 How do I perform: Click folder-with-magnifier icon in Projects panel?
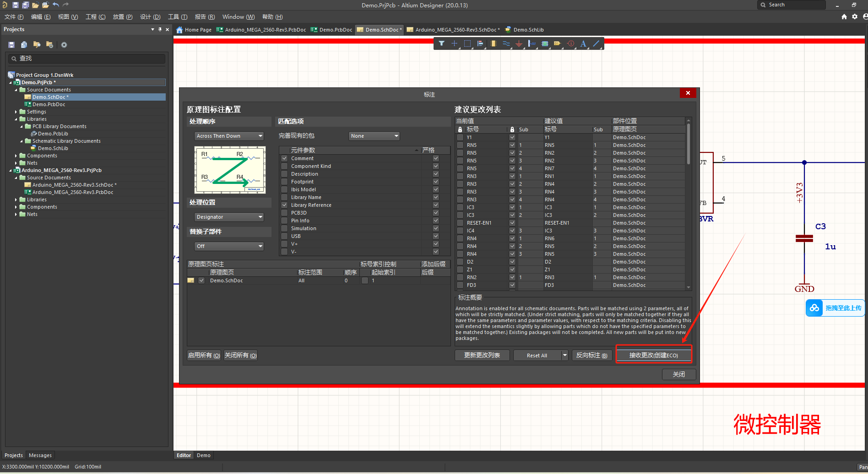pos(37,45)
